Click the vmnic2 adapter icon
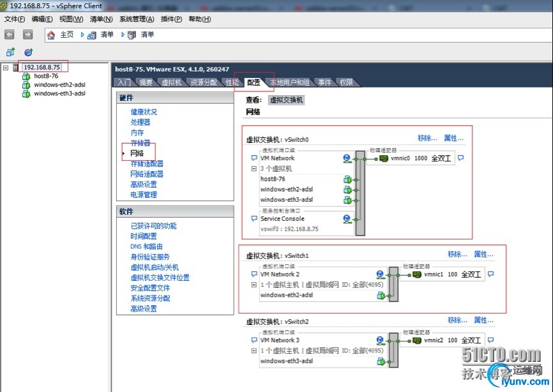Image resolution: width=553 pixels, height=392 pixels. [416, 340]
